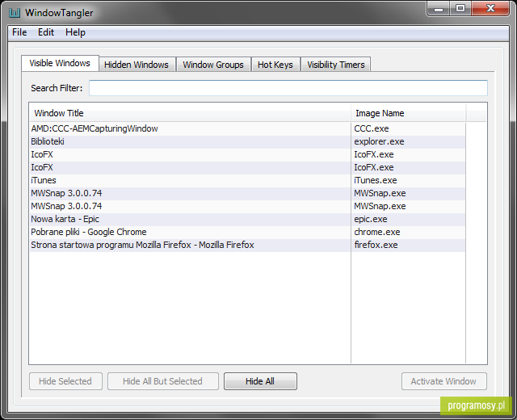Sort by the Window Title column header

(x=190, y=113)
